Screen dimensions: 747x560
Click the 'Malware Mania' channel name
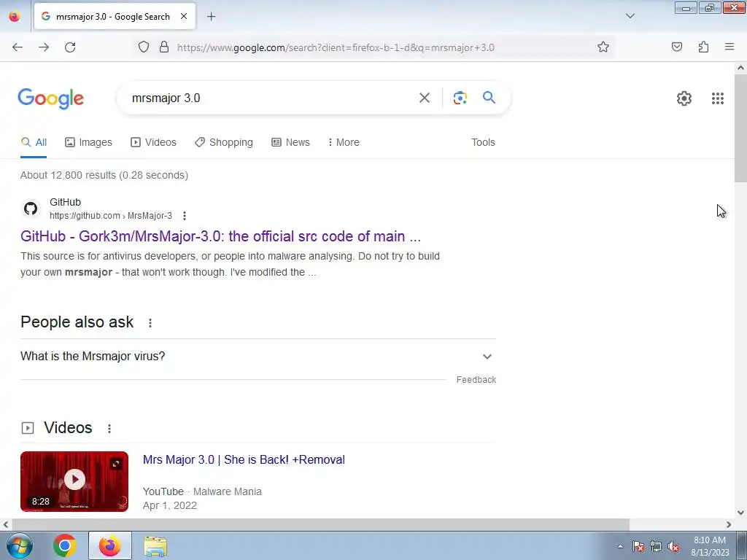pos(228,491)
